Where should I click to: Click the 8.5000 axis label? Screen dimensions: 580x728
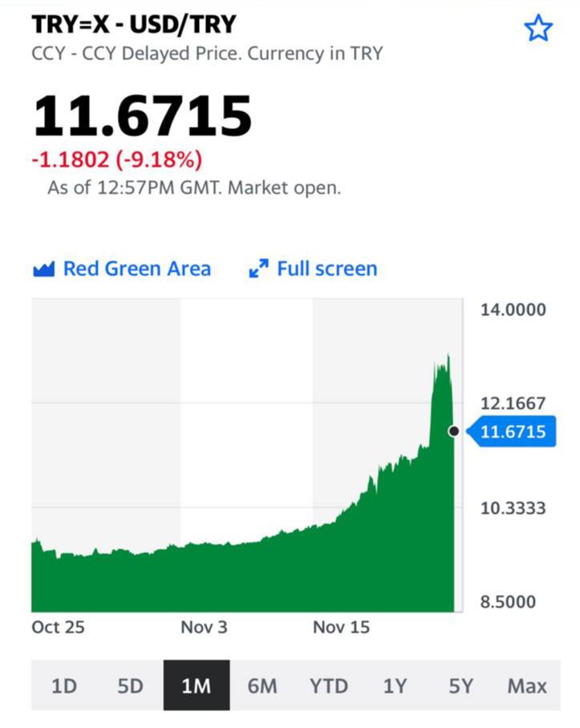tap(508, 601)
